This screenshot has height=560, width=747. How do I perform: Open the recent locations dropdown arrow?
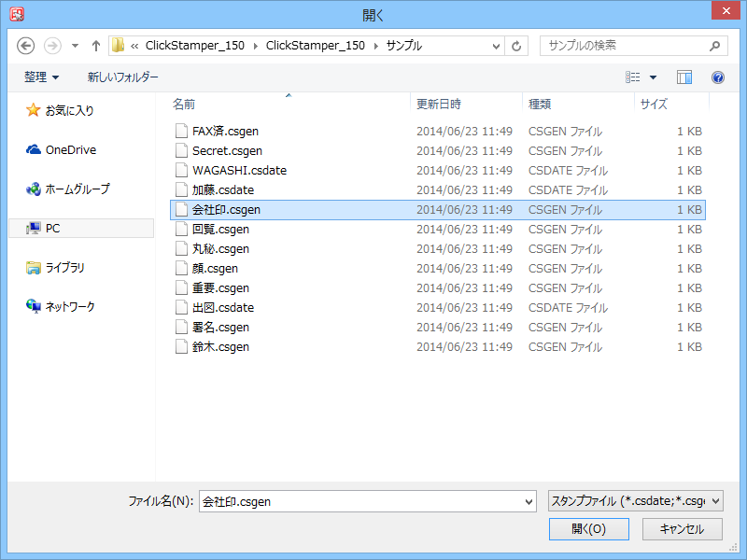(75, 46)
